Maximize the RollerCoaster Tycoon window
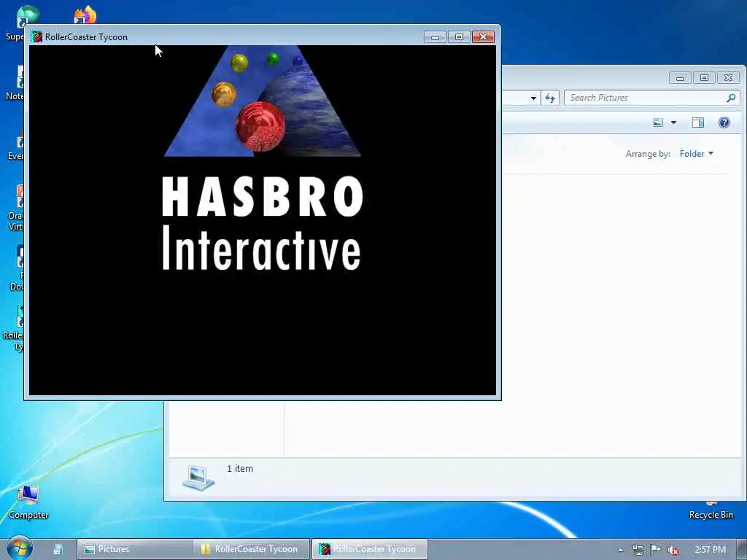This screenshot has width=747, height=560. (x=459, y=37)
